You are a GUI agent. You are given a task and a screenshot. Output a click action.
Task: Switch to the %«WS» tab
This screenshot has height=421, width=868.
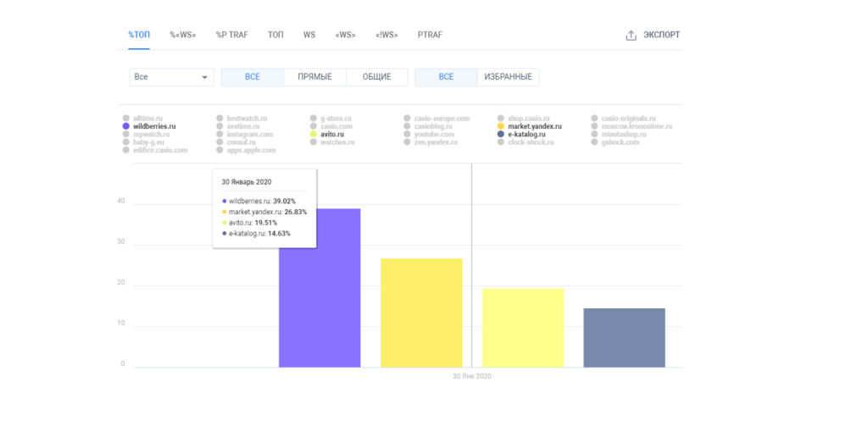pos(183,35)
